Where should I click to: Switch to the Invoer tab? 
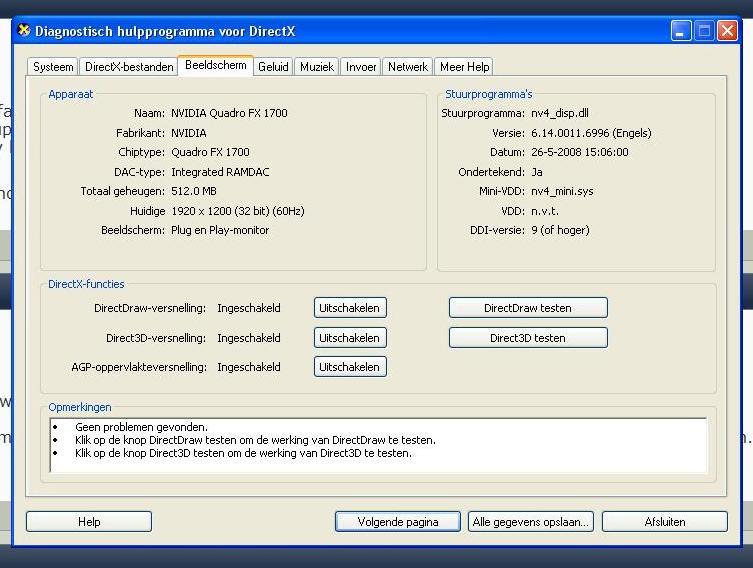pos(361,67)
